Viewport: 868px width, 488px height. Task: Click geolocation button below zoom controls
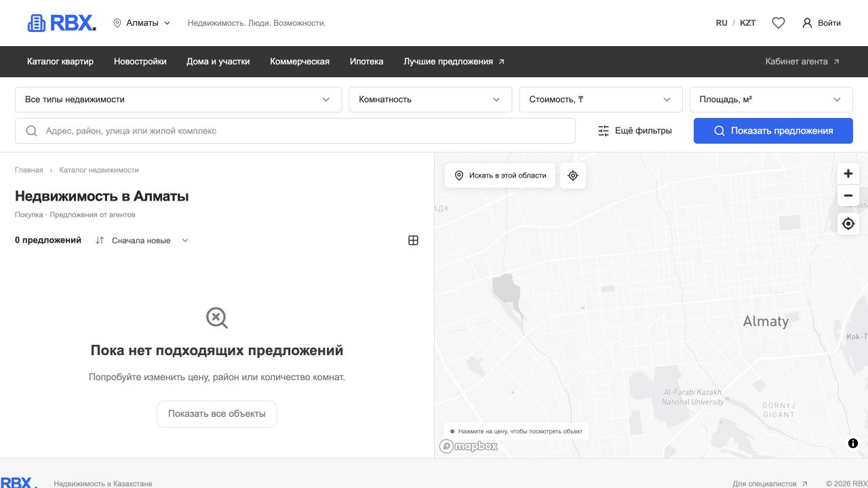(848, 224)
